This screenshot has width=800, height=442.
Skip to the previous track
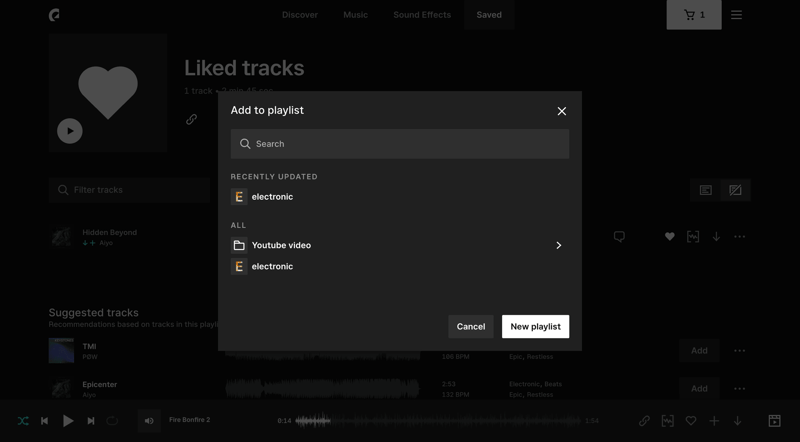[44, 421]
